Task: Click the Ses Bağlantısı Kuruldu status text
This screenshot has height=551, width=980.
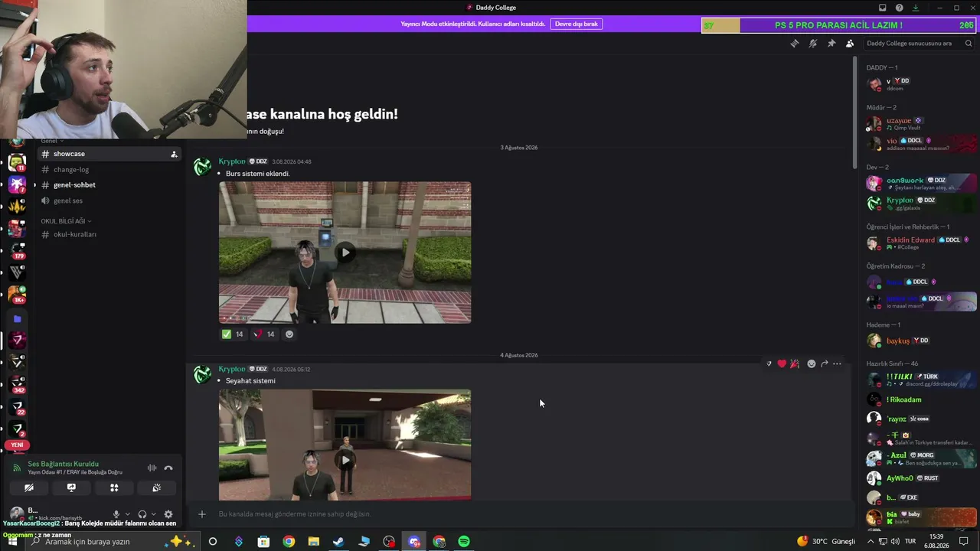Action: pos(64,464)
